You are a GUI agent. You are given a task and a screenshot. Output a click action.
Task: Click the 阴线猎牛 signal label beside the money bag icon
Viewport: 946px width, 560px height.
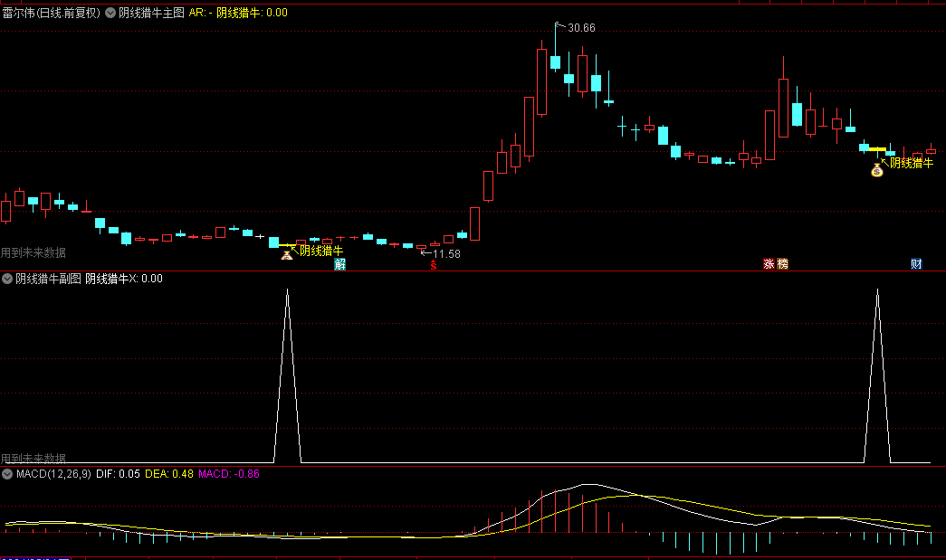912,163
